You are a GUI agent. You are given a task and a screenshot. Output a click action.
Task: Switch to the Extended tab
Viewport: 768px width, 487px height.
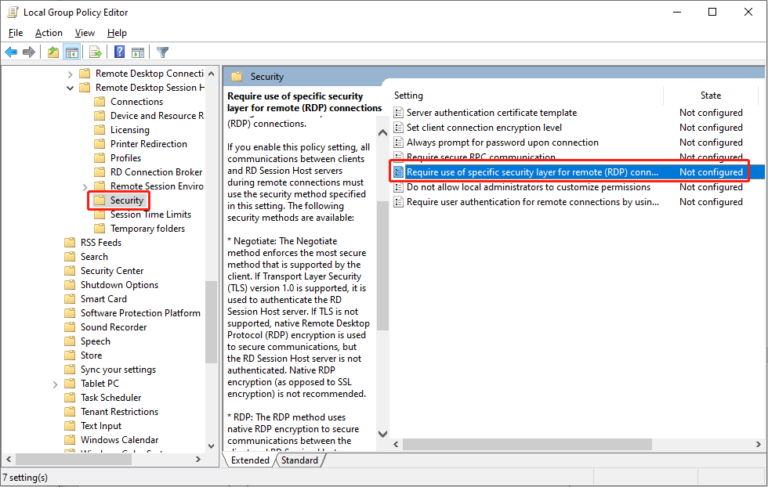250,460
